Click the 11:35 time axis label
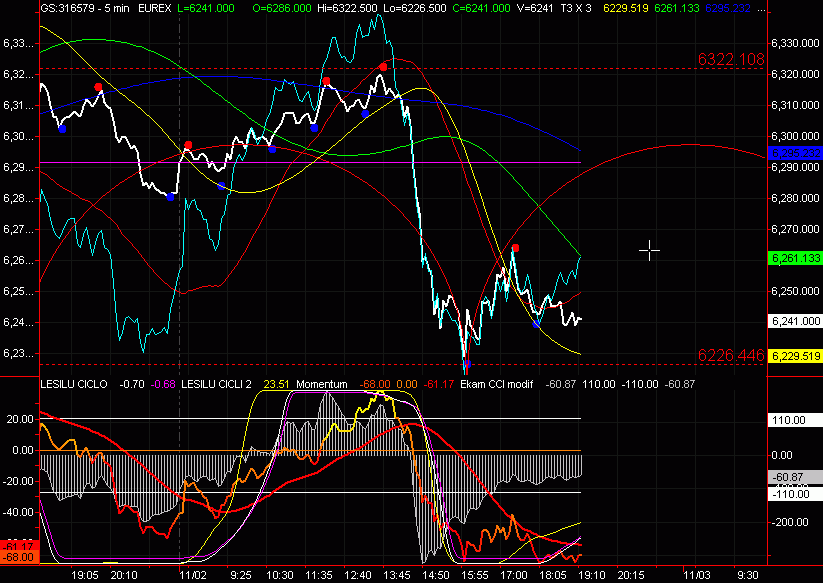 (319, 575)
